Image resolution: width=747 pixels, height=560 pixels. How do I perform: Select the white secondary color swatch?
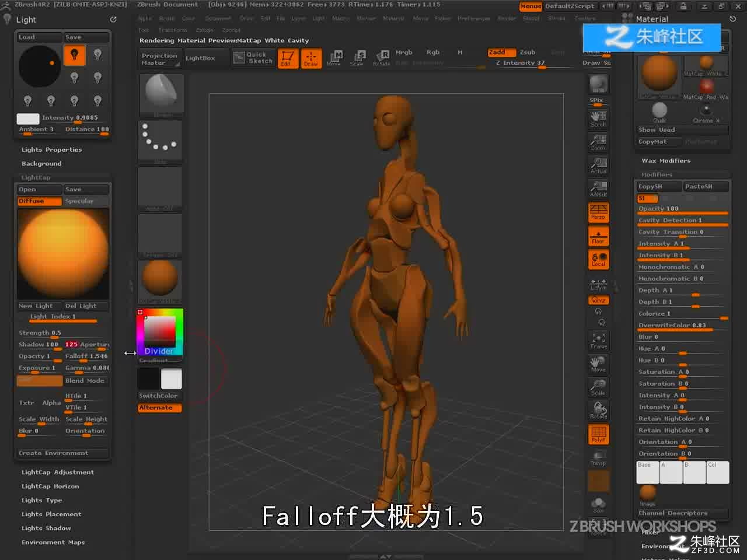tap(171, 379)
